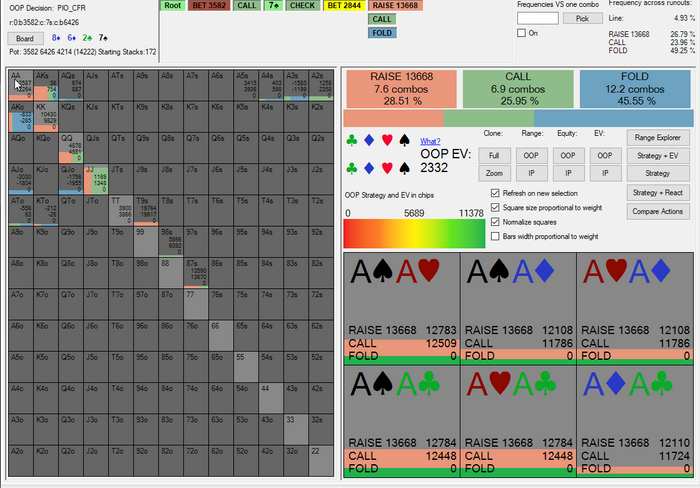The width and height of the screenshot is (700, 488).
Task: Select the KK cell in the range grid
Action: coord(46,117)
